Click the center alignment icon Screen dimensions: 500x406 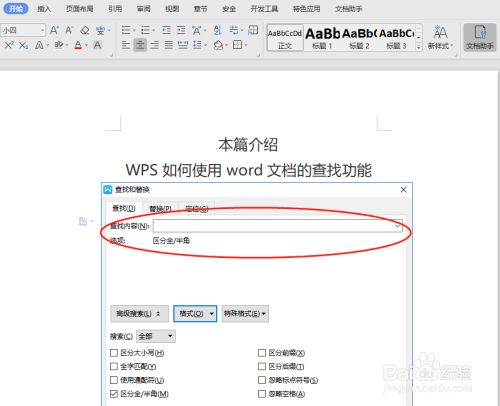(140, 45)
